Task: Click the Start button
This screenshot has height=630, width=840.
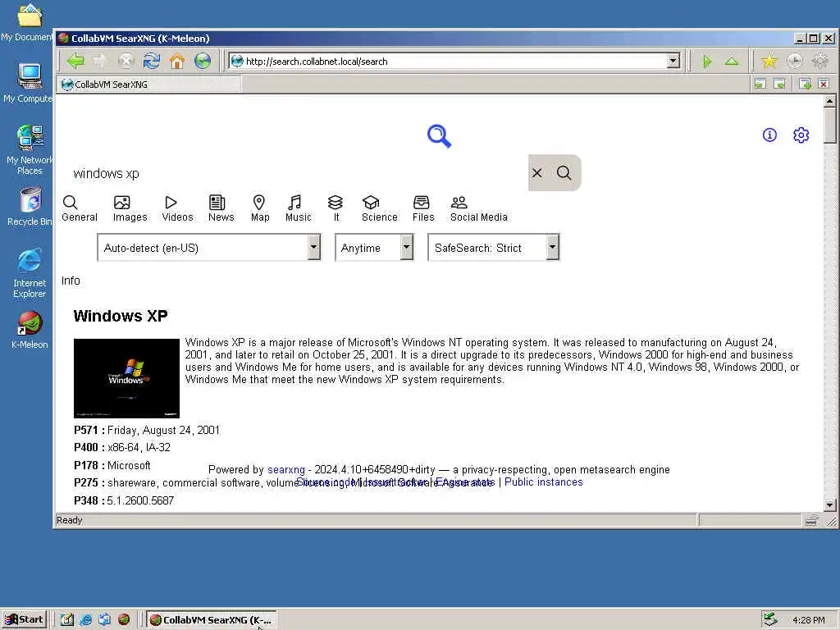Action: (x=24, y=620)
